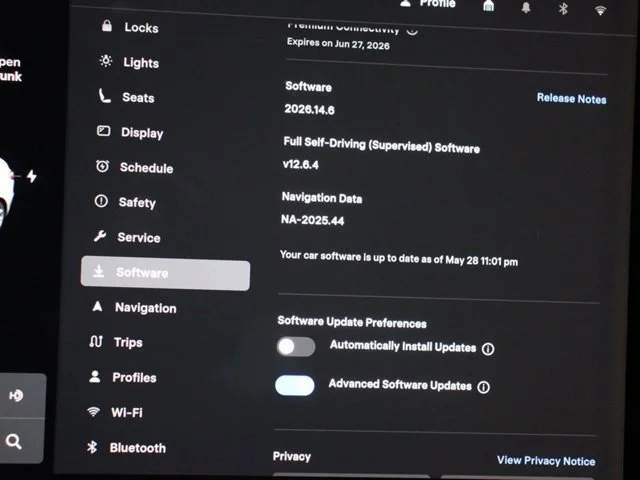This screenshot has width=640, height=480.
Task: Tap the garage/HomeLink icon in top bar
Action: point(489,6)
